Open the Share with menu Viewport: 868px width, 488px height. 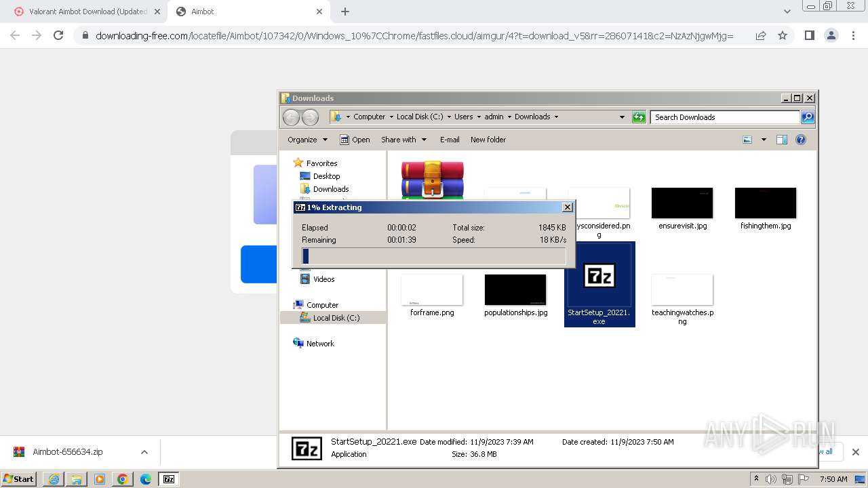[403, 140]
